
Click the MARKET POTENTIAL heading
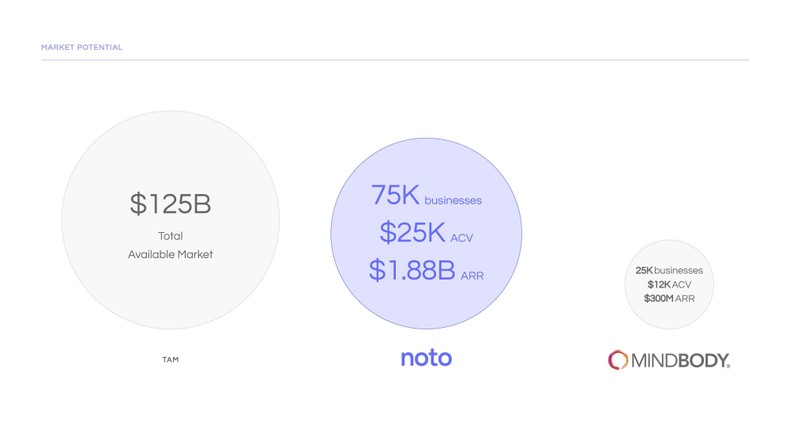point(81,47)
